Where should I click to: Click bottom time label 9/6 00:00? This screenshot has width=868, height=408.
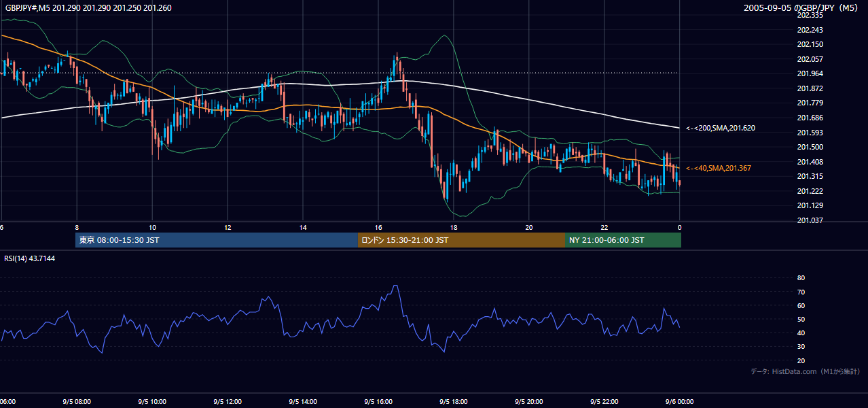pos(679,401)
